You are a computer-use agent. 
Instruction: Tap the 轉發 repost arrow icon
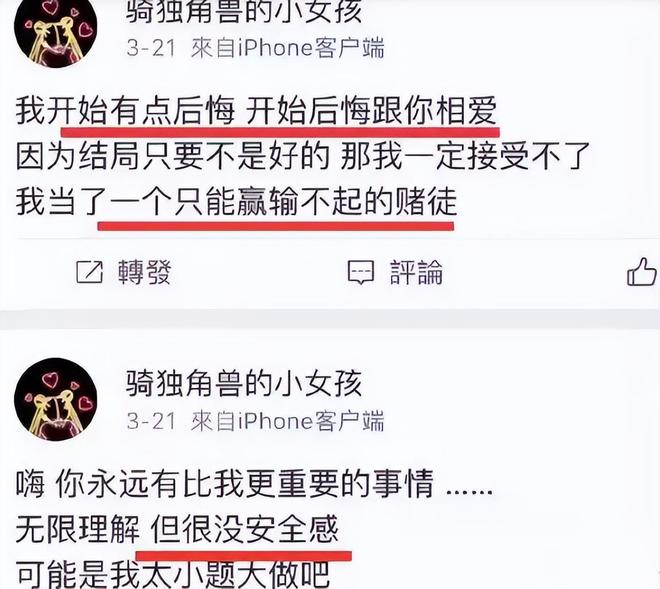[x=89, y=272]
